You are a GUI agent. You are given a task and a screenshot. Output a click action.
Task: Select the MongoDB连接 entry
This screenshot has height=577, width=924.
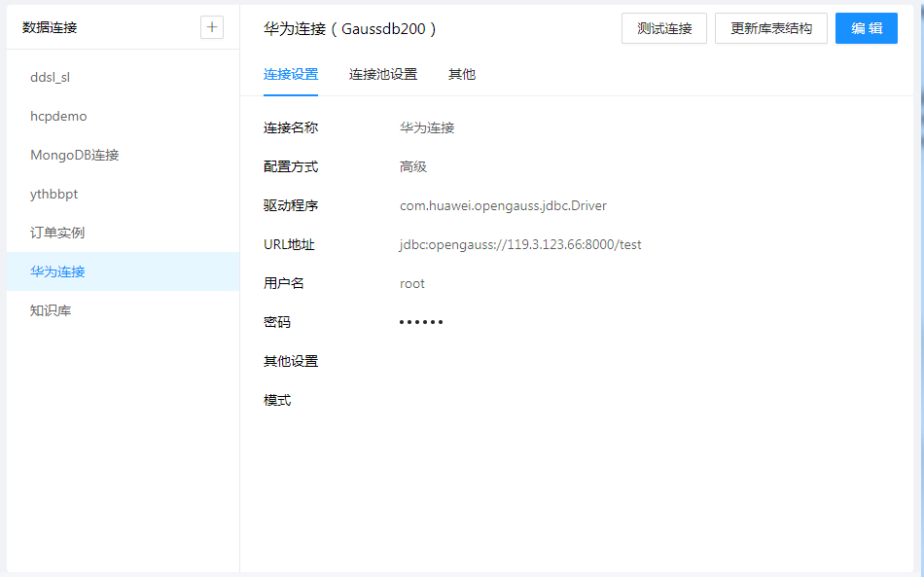75,155
